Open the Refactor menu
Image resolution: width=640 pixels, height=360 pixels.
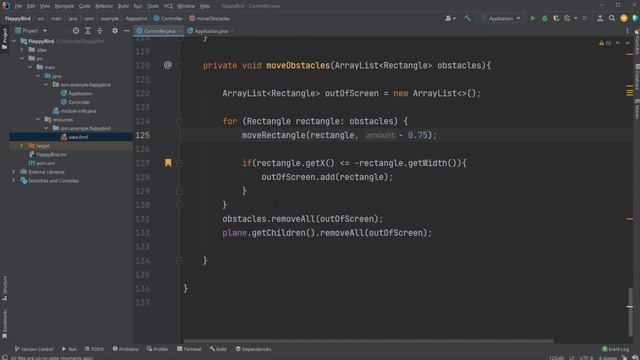[x=104, y=6]
